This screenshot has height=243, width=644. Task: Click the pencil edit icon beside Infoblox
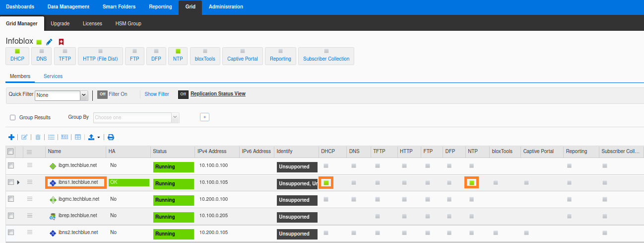point(49,42)
